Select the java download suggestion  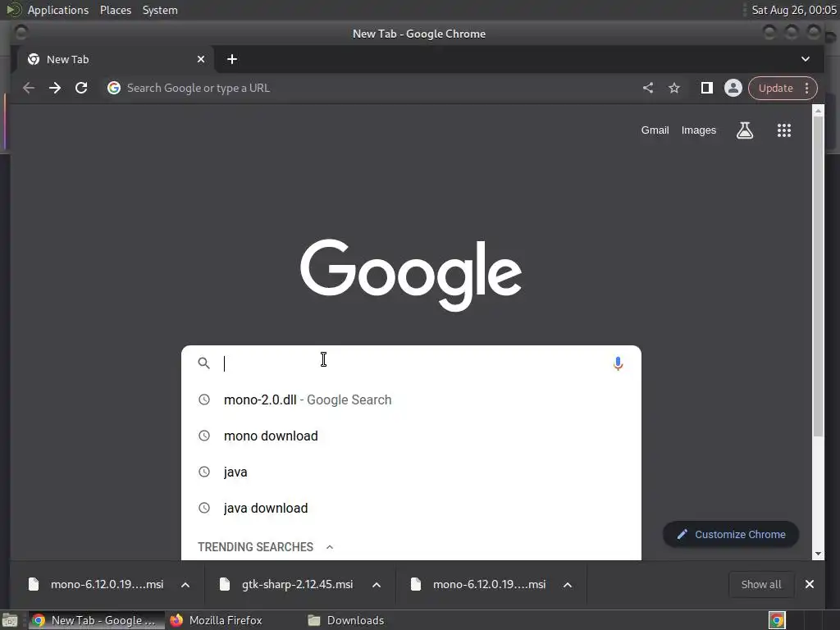click(411, 508)
